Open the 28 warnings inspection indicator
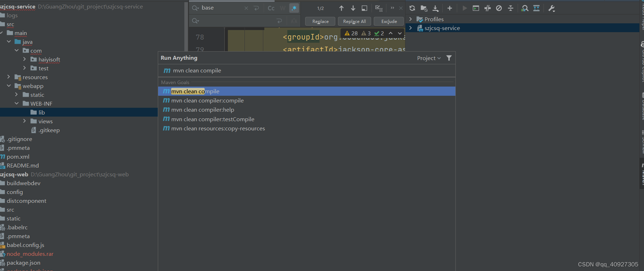The image size is (644, 271). point(351,33)
